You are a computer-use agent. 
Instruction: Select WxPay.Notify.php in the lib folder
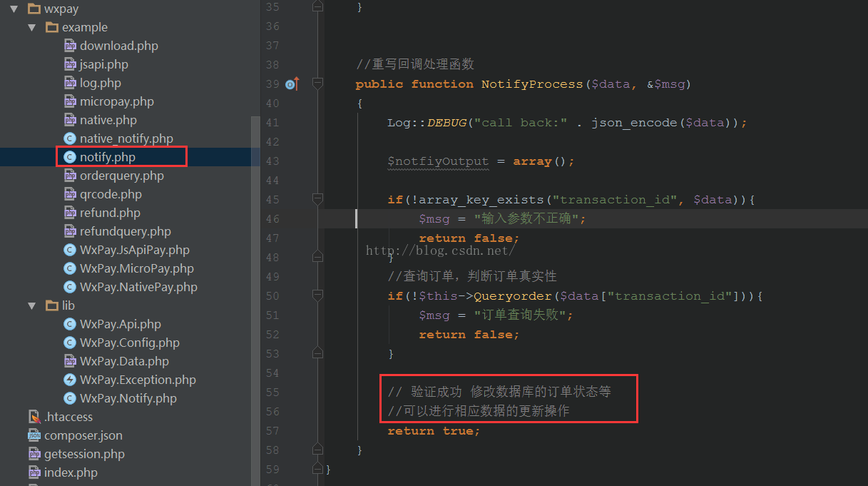(x=128, y=398)
